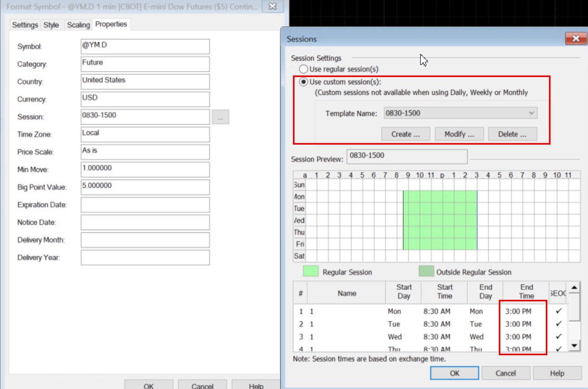588x389 pixels.
Task: Click the Create... template button
Action: [x=405, y=134]
